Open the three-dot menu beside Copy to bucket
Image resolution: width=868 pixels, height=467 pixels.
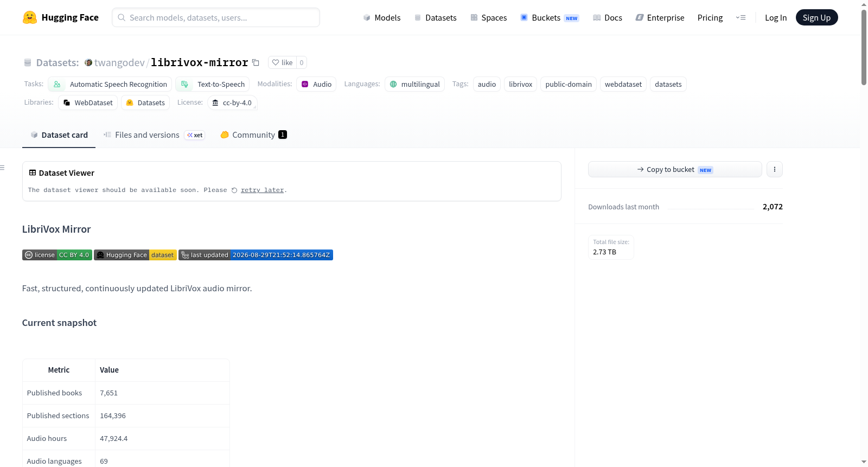point(775,169)
